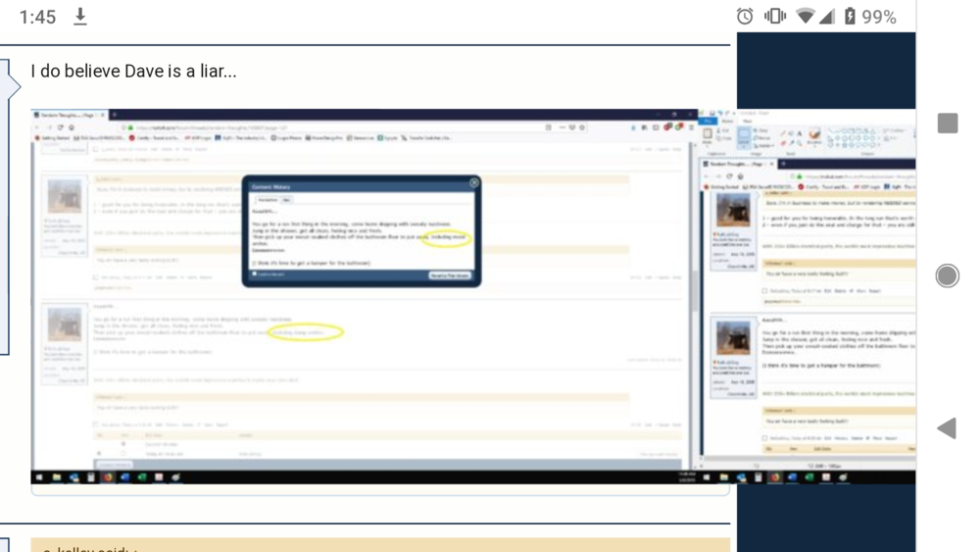Tap the yellow-circled text inside the Content History dialog
980x552 pixels.
[446, 237]
